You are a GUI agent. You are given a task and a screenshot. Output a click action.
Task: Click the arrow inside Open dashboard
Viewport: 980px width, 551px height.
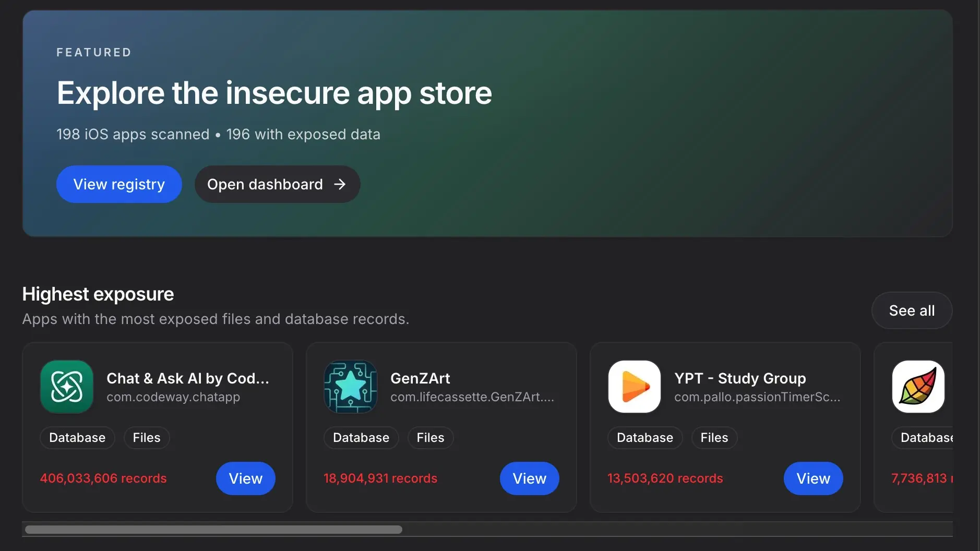(x=340, y=184)
